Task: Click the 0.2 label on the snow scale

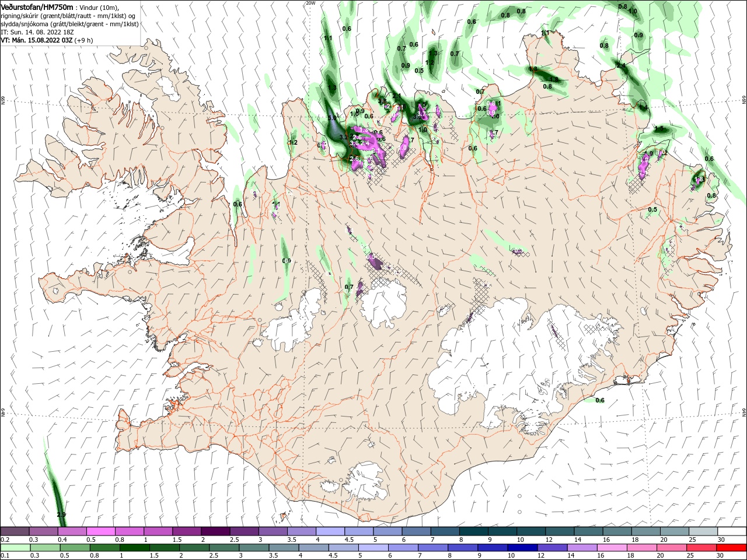Action: [x=4, y=540]
